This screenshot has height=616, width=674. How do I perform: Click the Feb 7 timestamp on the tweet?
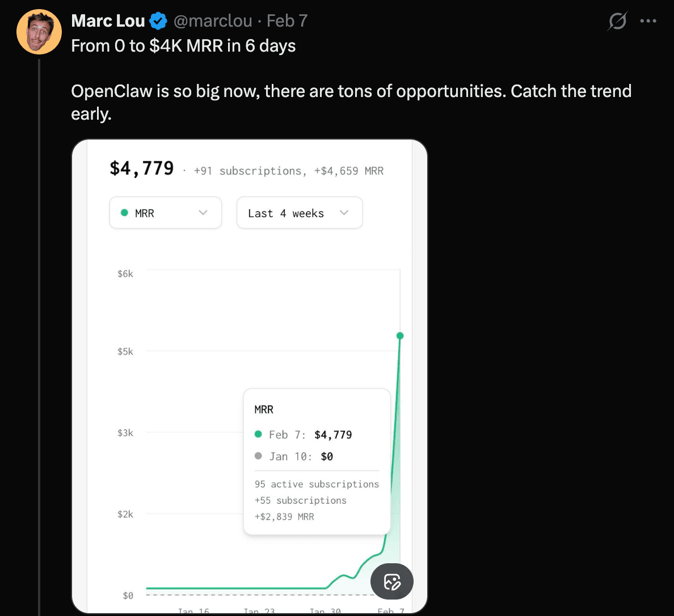pyautogui.click(x=287, y=20)
